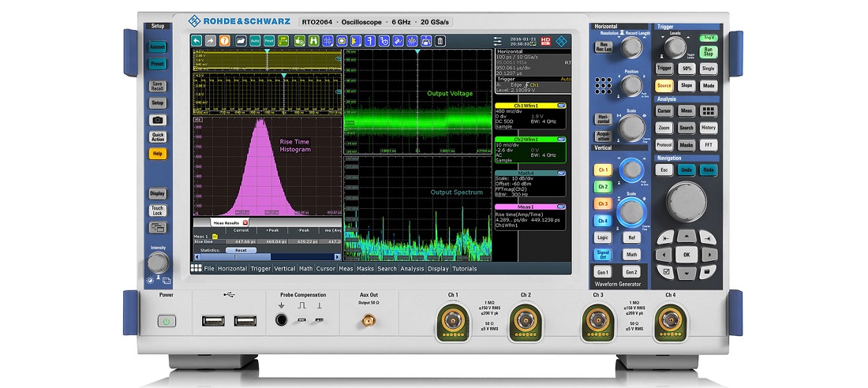The height and width of the screenshot is (388, 868).
Task: Minimize the Ch1Wfm1 signal box using its blue icon
Action: point(561,105)
